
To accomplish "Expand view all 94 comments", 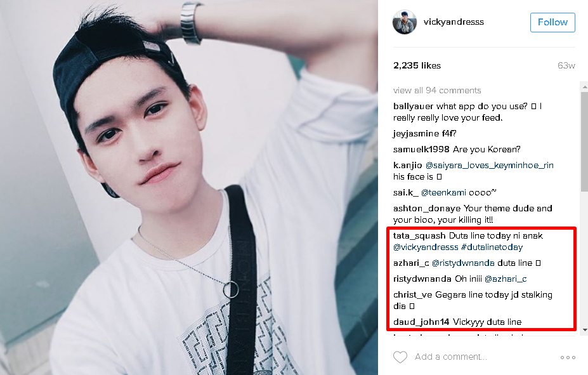I will point(437,90).
